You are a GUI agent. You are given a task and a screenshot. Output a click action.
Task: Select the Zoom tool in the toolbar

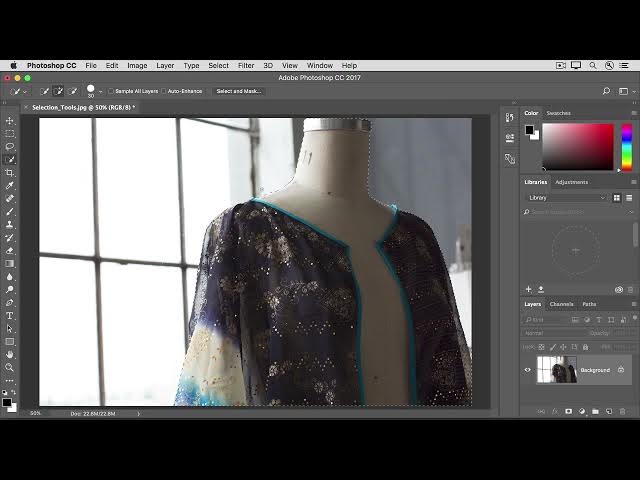(x=10, y=367)
